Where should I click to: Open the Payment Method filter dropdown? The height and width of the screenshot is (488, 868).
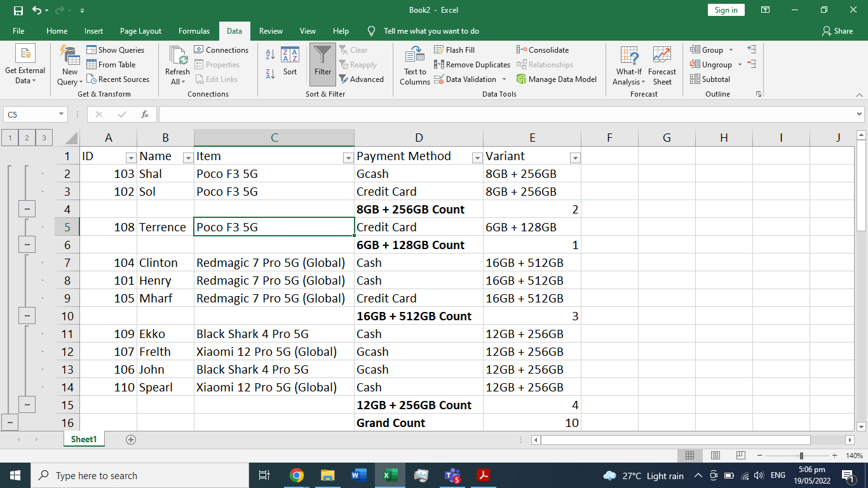(477, 158)
